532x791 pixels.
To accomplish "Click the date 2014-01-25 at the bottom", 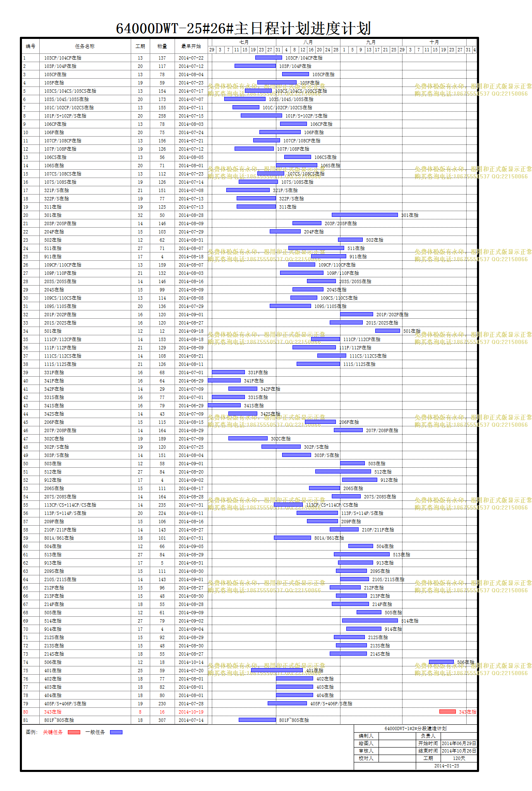I will pos(447,766).
